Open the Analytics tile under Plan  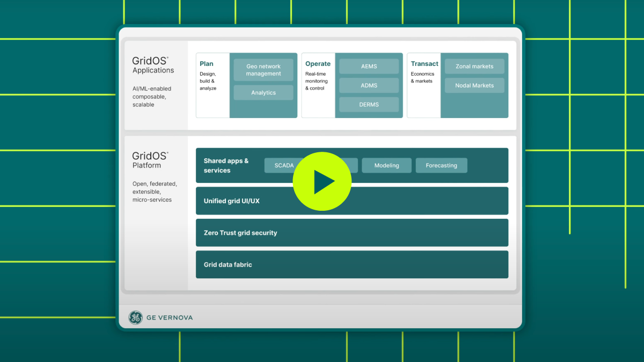pyautogui.click(x=263, y=92)
